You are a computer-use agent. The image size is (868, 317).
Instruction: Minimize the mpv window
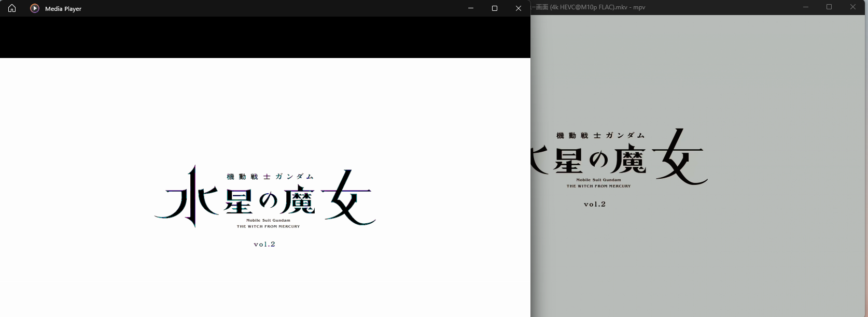tap(806, 7)
